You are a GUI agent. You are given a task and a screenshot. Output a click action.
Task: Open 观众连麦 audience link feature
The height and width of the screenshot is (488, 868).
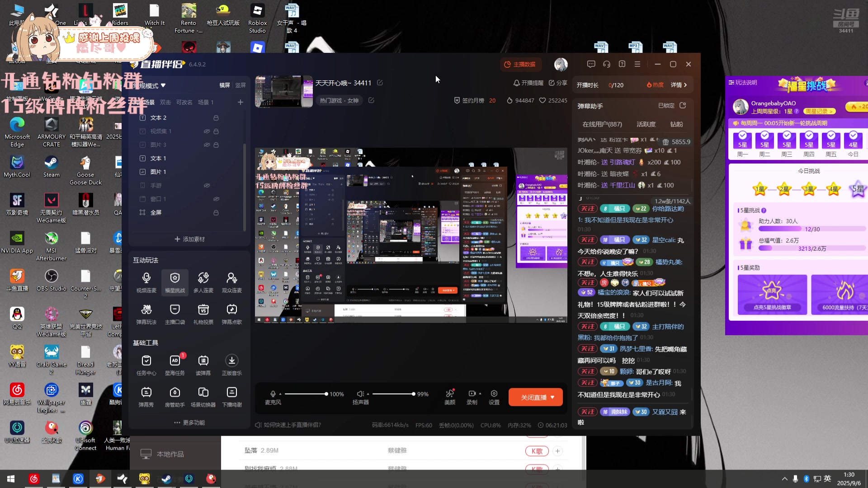231,282
